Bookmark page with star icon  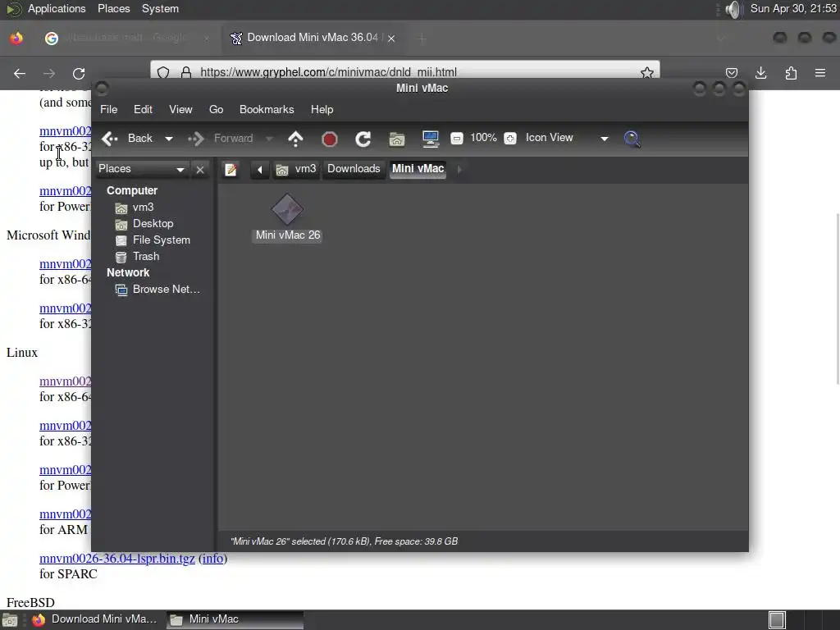pos(647,73)
